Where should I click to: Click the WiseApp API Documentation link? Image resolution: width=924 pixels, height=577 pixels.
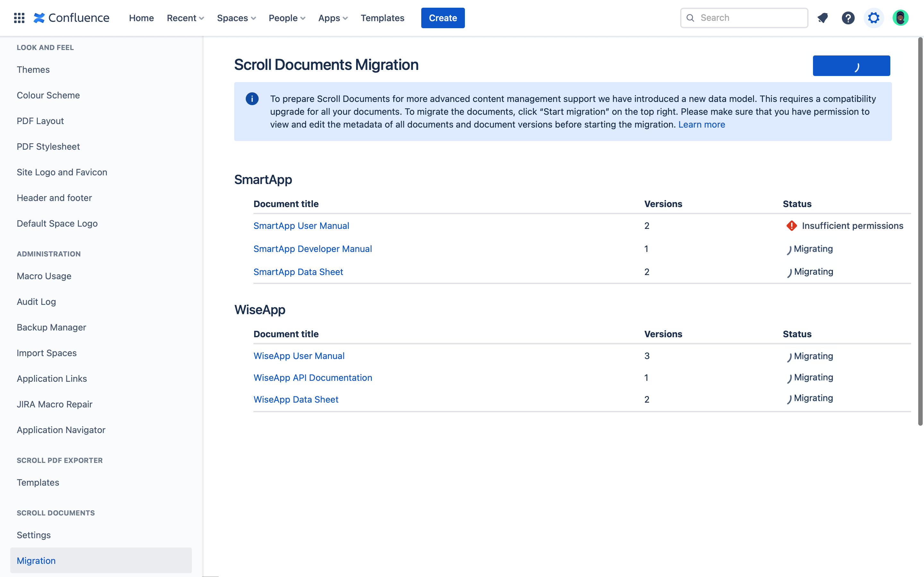[x=313, y=377]
